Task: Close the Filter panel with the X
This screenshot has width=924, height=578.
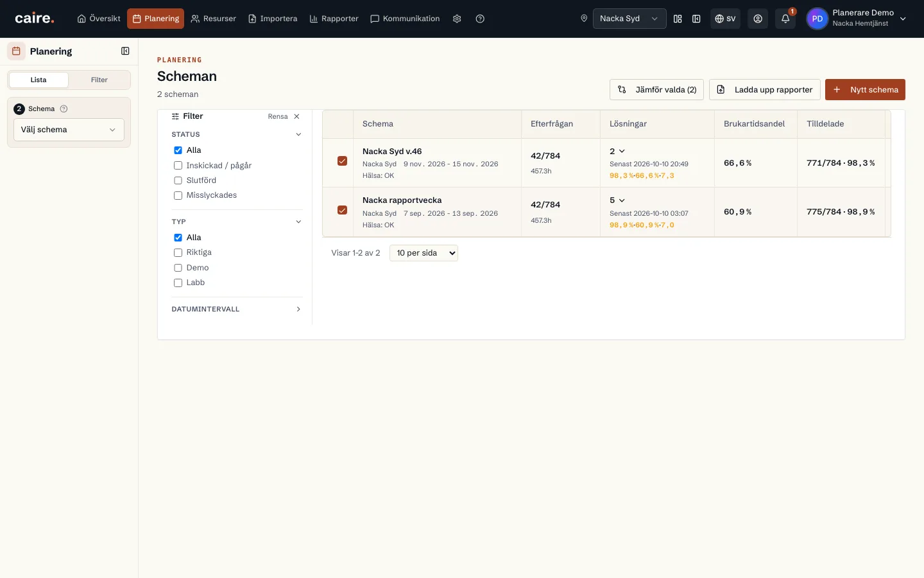Action: 296,116
